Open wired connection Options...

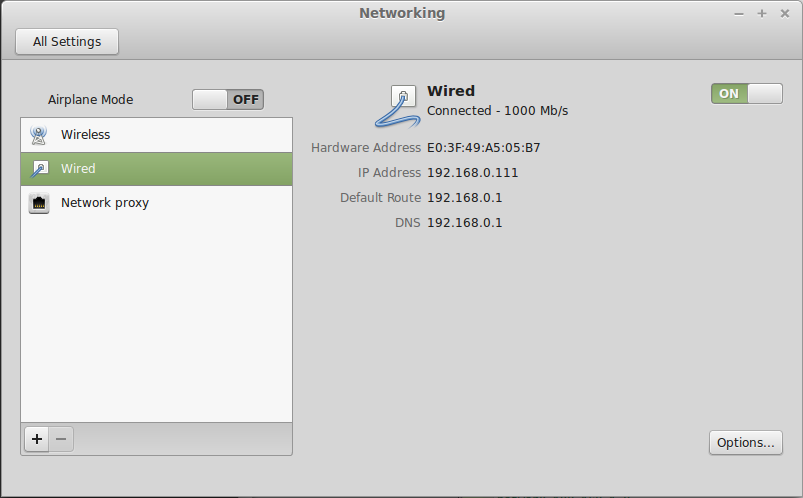point(746,443)
